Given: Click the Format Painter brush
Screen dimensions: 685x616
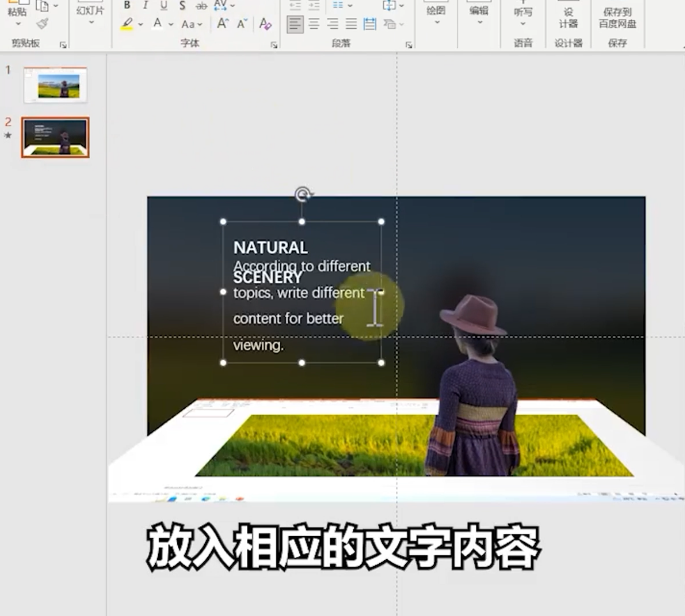Looking at the screenshot, I should click(42, 24).
